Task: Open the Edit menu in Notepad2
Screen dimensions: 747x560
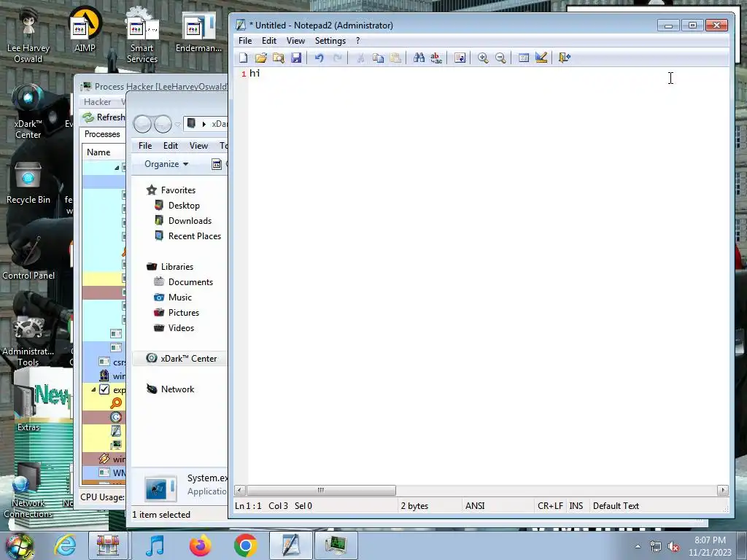Action: point(269,41)
